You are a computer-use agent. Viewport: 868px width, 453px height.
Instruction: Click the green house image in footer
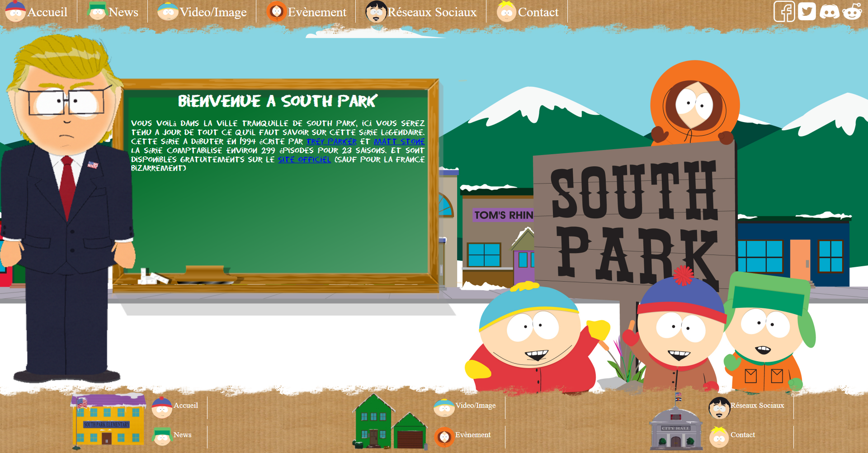point(390,421)
